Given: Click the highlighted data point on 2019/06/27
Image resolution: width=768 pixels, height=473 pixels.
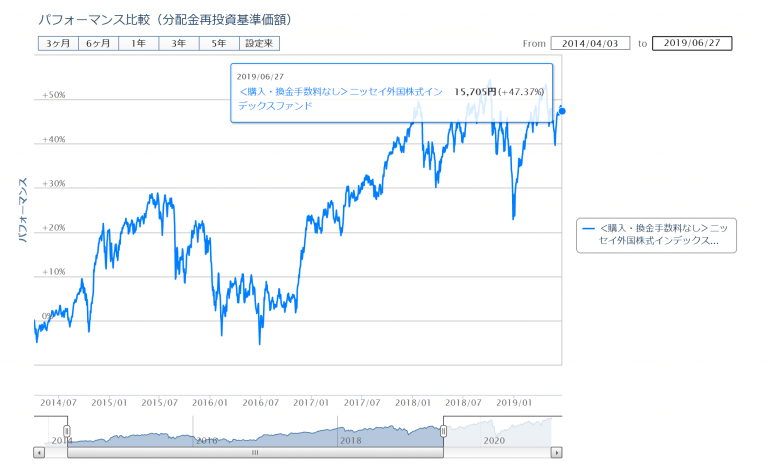Looking at the screenshot, I should (562, 111).
